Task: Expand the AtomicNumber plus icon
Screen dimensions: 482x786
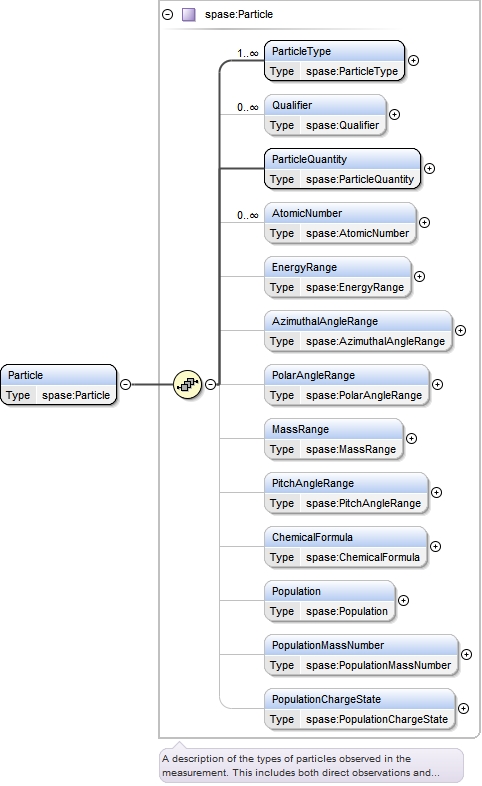Action: pyautogui.click(x=424, y=222)
